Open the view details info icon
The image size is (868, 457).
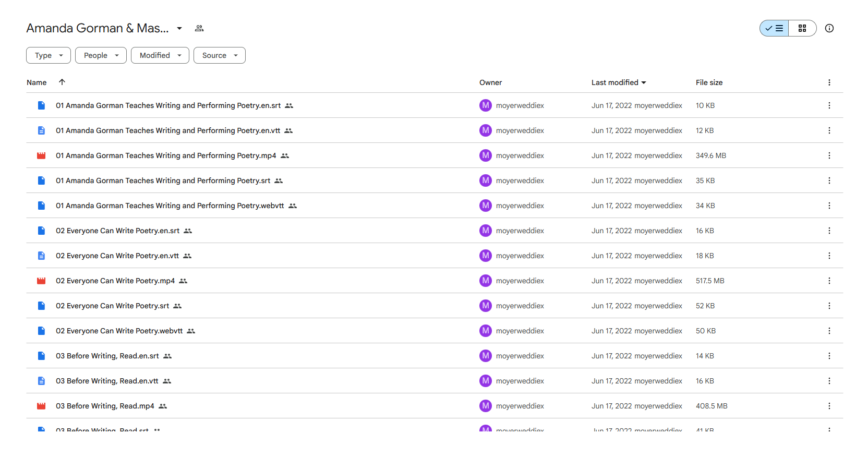tap(829, 28)
